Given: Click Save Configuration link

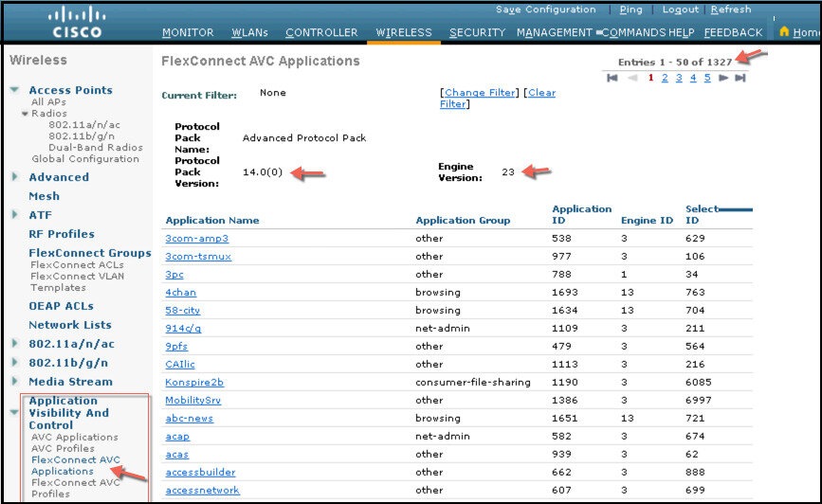Looking at the screenshot, I should [x=546, y=9].
